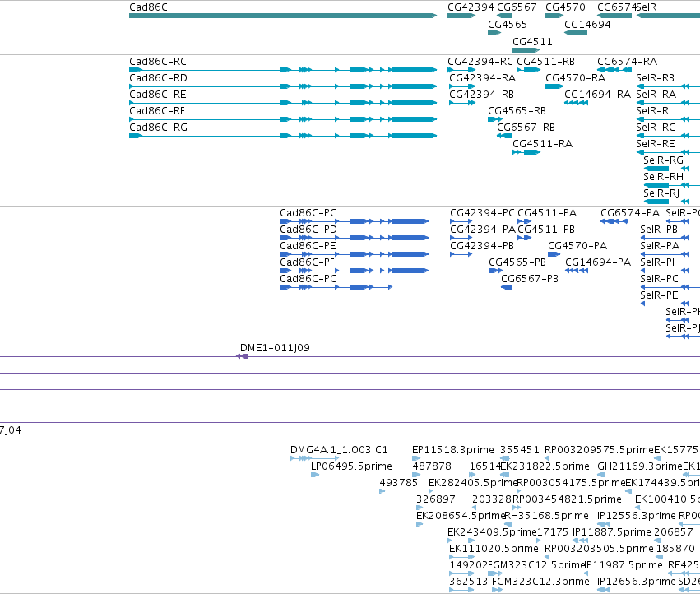Viewport: 700px width, 594px height.
Task: Click the CG6567-PB protein feature
Action: [506, 287]
